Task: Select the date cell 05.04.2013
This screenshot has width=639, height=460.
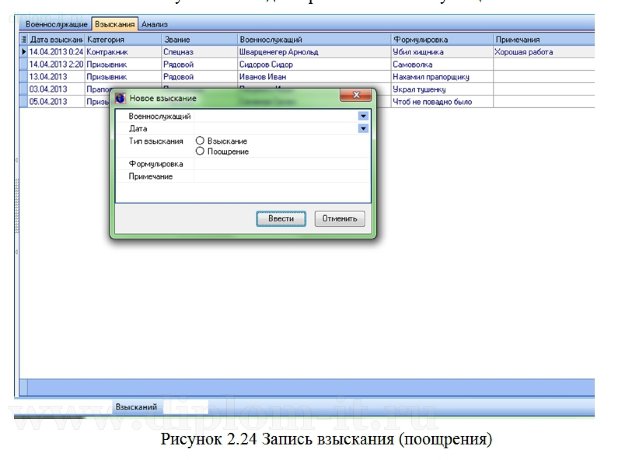Action: (x=56, y=102)
